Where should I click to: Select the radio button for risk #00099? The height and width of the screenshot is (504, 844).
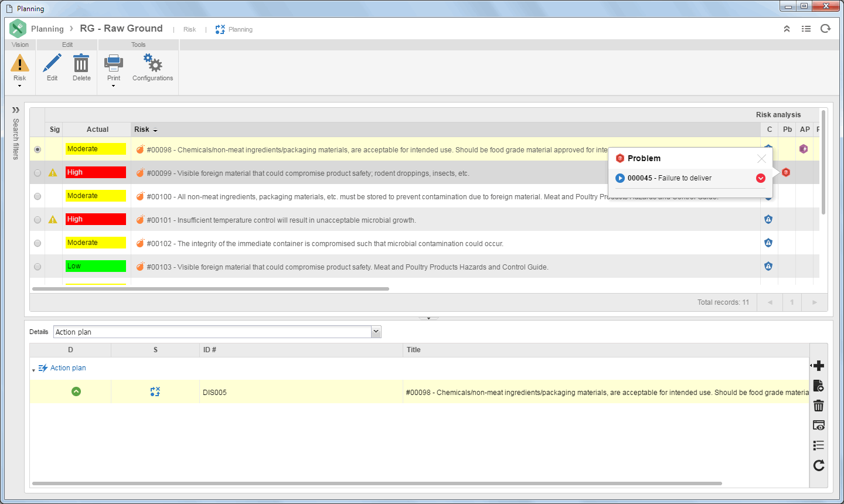(38, 173)
